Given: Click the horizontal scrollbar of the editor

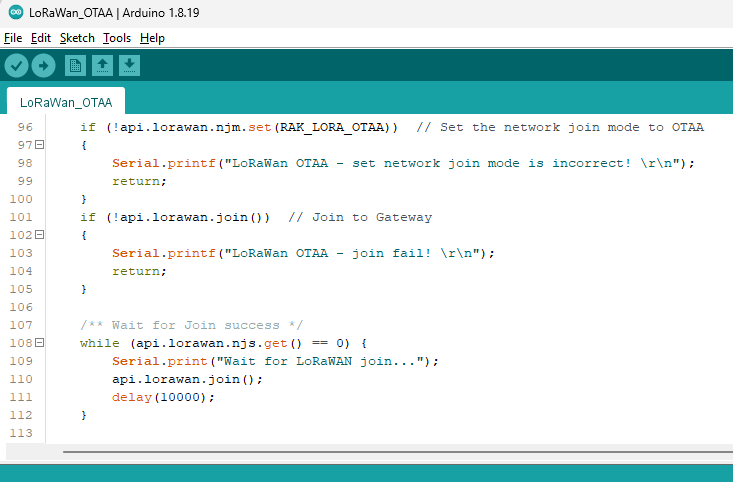Looking at the screenshot, I should [x=397, y=452].
